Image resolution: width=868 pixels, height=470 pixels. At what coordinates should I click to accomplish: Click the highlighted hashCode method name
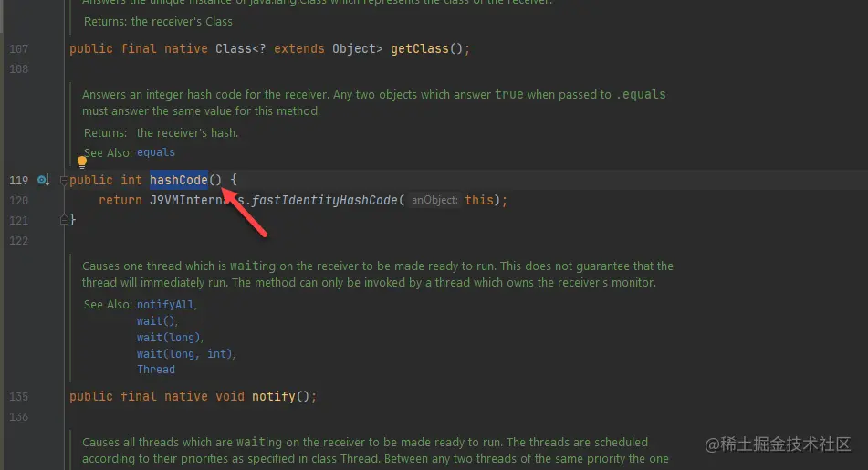tap(178, 180)
